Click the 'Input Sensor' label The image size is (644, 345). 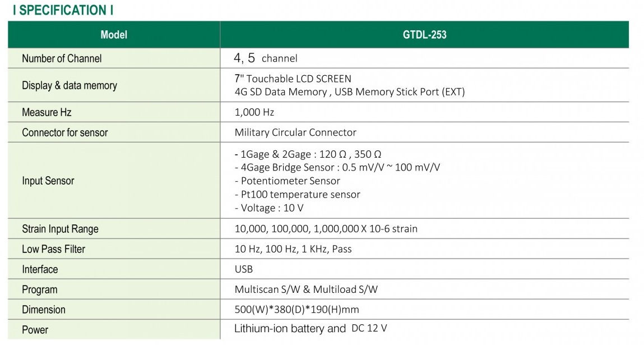pyautogui.click(x=48, y=181)
